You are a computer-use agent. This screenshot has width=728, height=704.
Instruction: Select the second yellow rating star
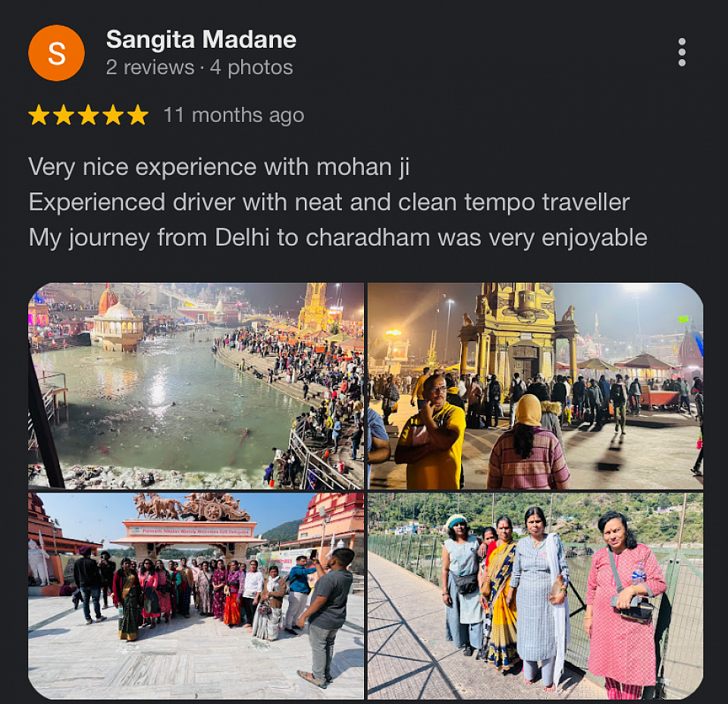pos(64,115)
